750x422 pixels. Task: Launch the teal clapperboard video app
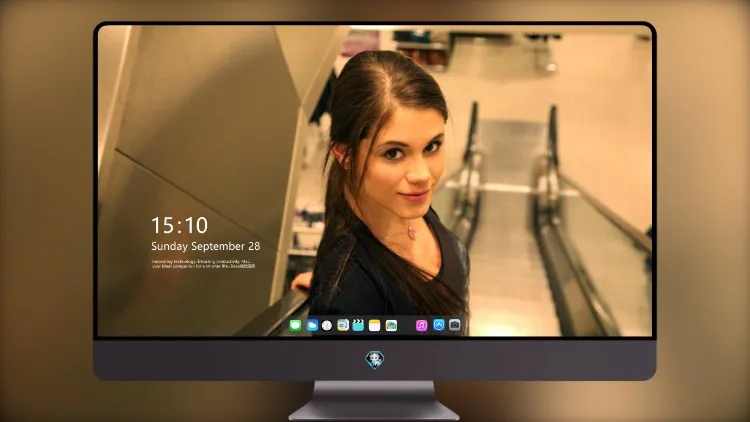click(x=358, y=326)
